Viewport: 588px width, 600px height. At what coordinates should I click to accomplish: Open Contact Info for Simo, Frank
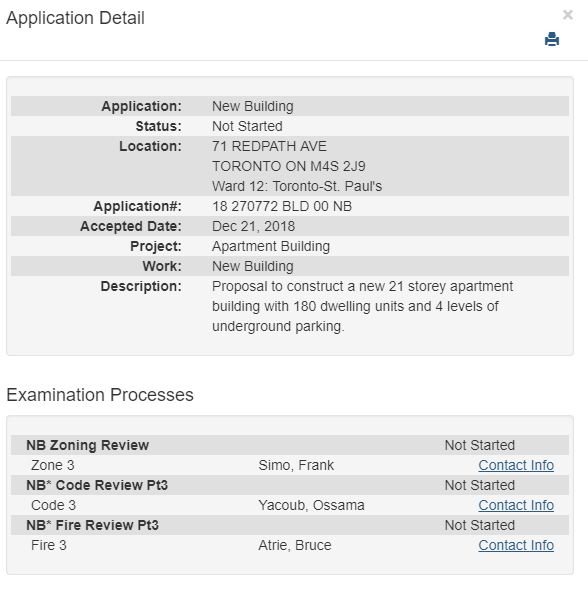coord(516,465)
